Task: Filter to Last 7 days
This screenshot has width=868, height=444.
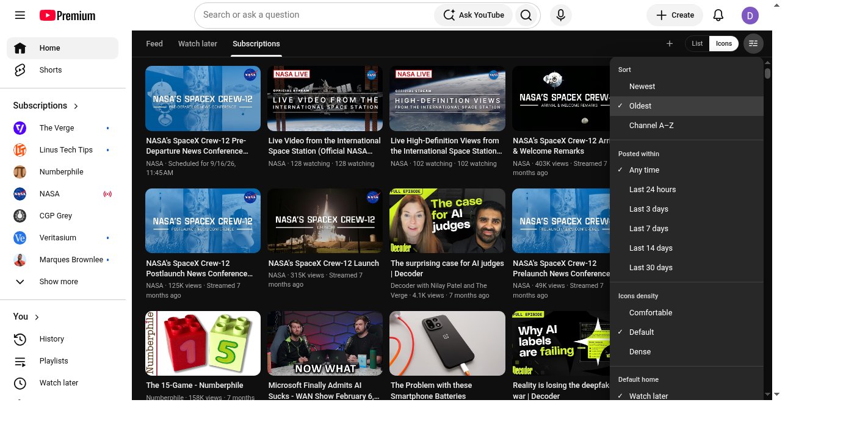Action: (687, 229)
